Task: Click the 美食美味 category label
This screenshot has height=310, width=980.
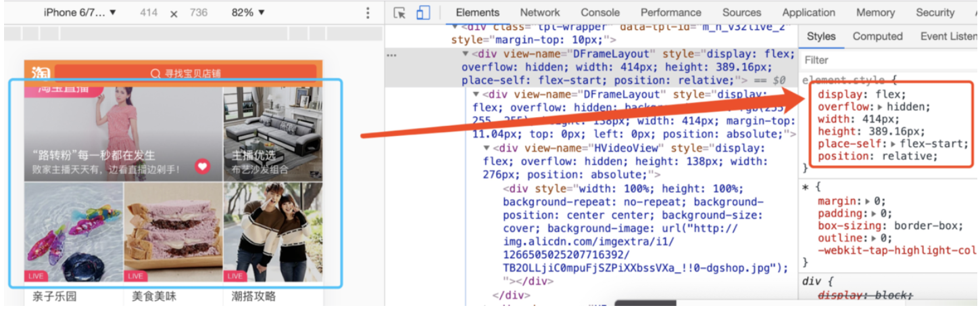Action: coord(154,296)
